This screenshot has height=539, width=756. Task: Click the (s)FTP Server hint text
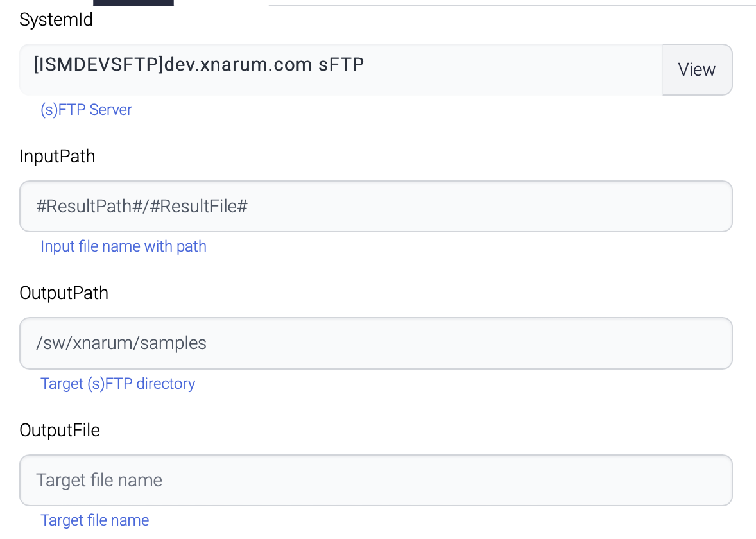click(x=86, y=110)
